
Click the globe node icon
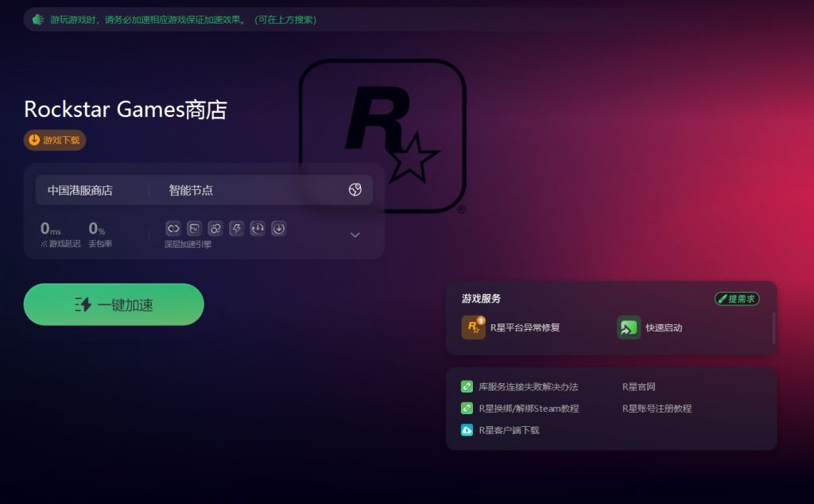coord(355,190)
